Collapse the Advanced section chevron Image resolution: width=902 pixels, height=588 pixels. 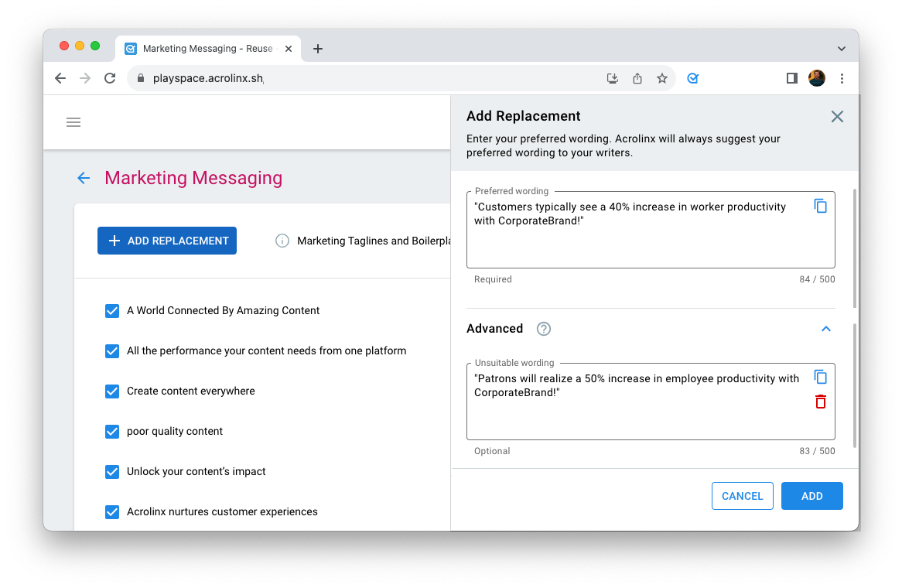[x=826, y=329]
